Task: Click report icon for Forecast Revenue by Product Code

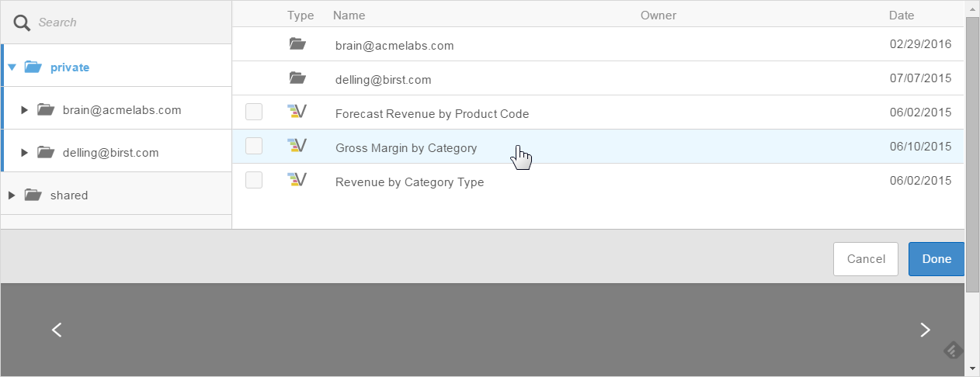Action: click(x=297, y=112)
